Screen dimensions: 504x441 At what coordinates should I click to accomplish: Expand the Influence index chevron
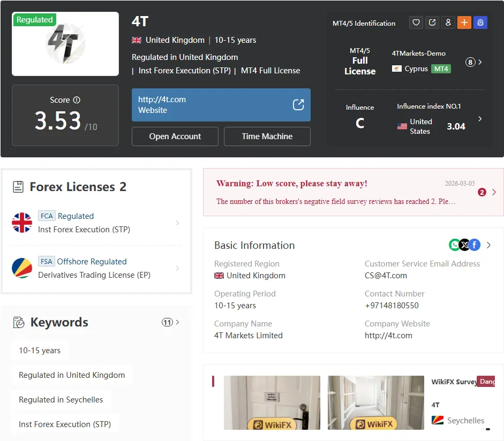pyautogui.click(x=480, y=119)
